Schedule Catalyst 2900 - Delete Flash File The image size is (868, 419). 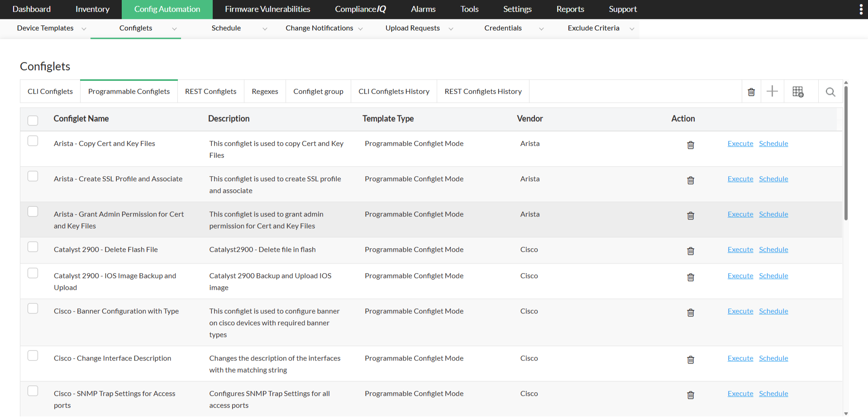(x=773, y=250)
